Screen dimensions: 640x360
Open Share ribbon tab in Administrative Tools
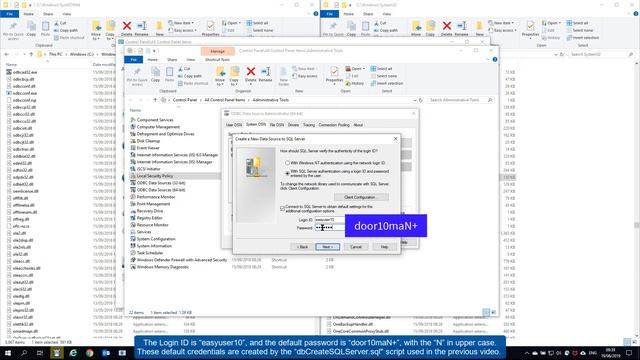pyautogui.click(x=172, y=60)
